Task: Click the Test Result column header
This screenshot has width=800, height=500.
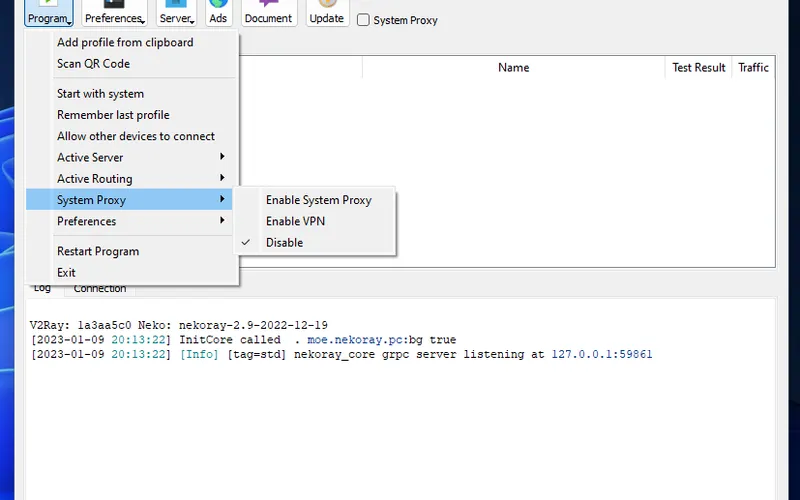Action: (698, 67)
